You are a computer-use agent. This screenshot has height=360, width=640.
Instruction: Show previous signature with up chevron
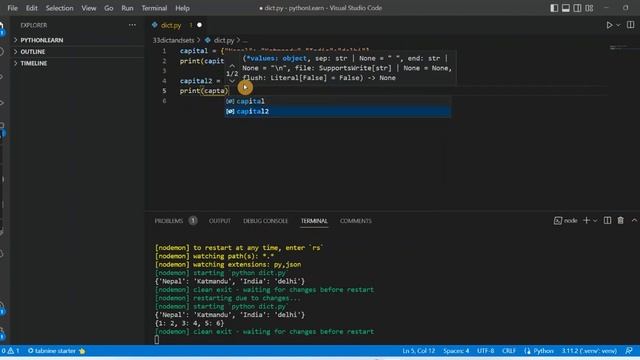tap(232, 66)
